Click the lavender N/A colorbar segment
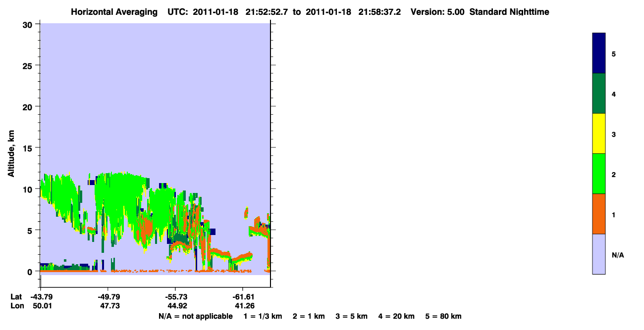This screenshot has height=330, width=644. [x=599, y=254]
